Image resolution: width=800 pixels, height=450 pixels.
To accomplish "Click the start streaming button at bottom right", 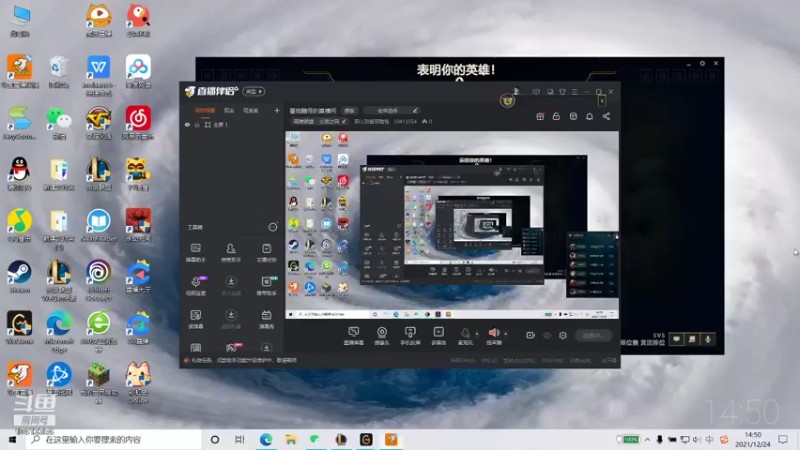I will 593,335.
